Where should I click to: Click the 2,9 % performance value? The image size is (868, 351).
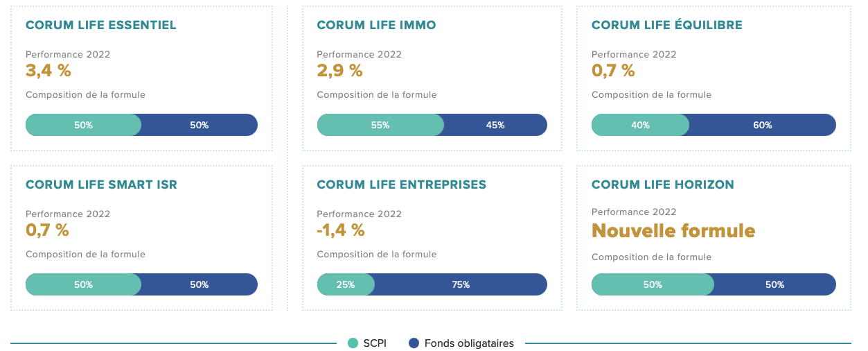(339, 70)
